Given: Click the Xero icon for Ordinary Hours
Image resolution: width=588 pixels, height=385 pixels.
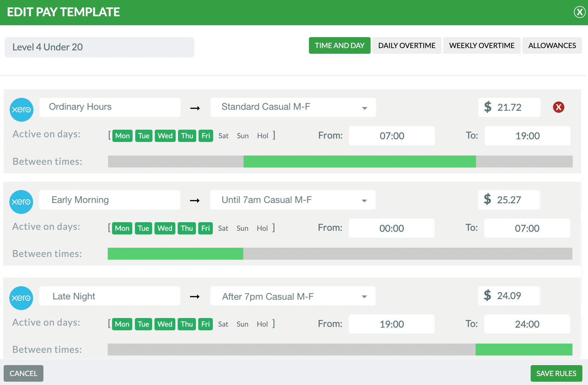Looking at the screenshot, I should 21,110.
